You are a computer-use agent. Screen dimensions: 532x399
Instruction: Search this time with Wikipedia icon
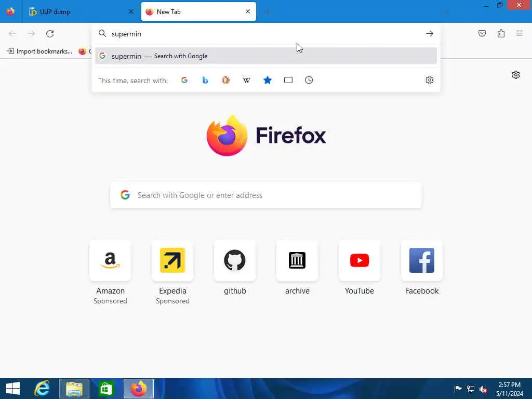click(x=247, y=80)
